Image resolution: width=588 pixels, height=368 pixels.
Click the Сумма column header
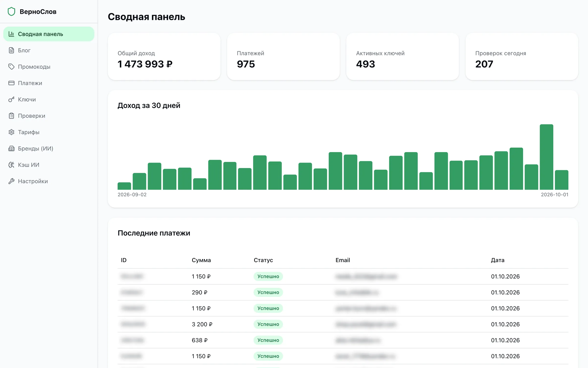tap(201, 260)
